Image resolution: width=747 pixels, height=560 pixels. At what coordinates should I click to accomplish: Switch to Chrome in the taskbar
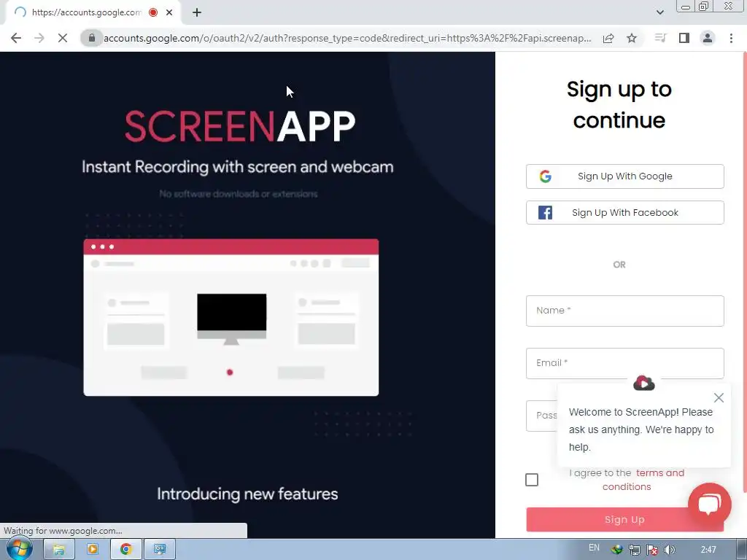click(125, 550)
